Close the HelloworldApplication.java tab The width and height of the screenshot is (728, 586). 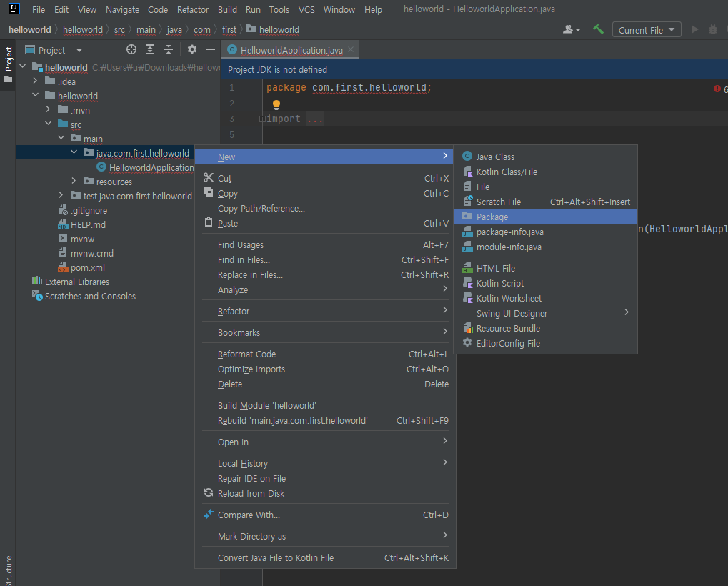click(351, 49)
